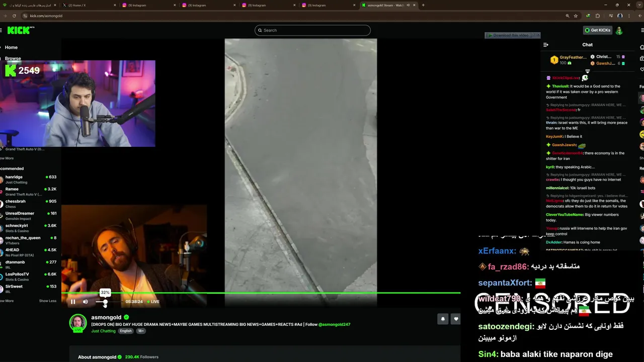The width and height of the screenshot is (644, 362).
Task: Open rochan_the_queen recommended channel
Action: (x=28, y=240)
